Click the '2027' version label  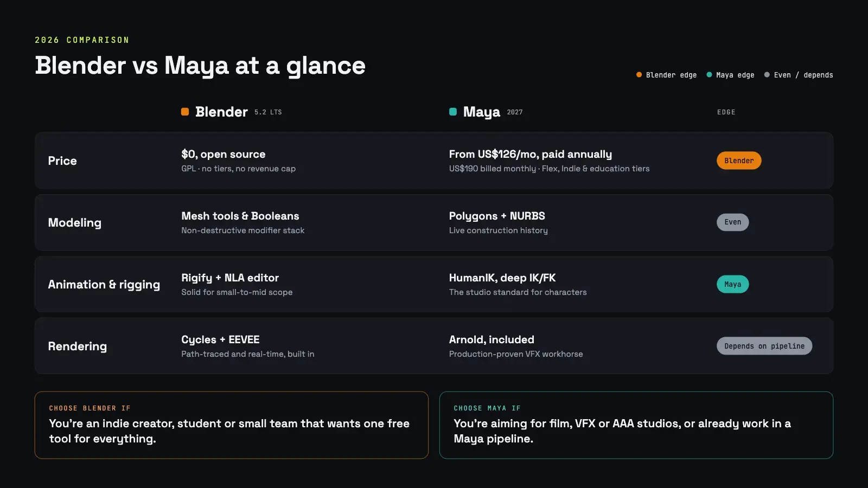point(515,112)
